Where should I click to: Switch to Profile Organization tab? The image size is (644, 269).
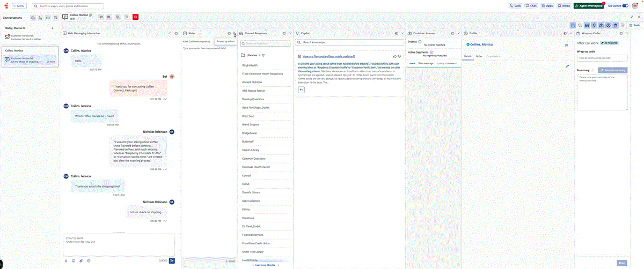click(494, 56)
